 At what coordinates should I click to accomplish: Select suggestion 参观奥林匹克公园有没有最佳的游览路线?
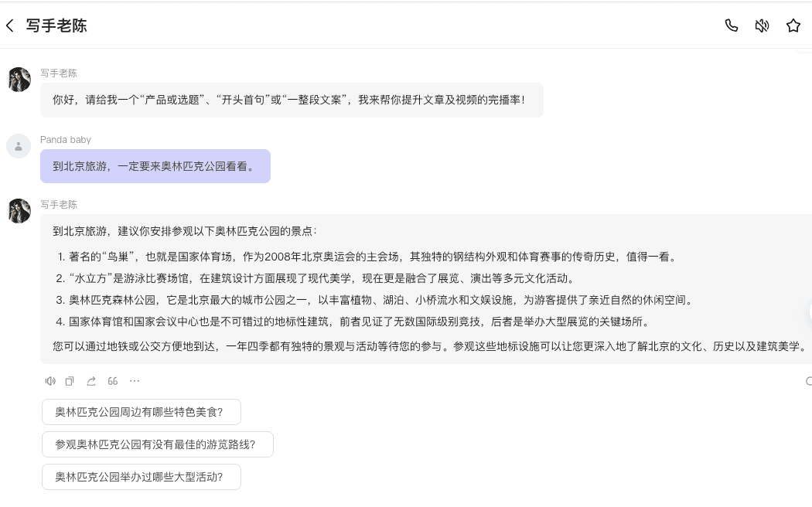[x=157, y=444]
